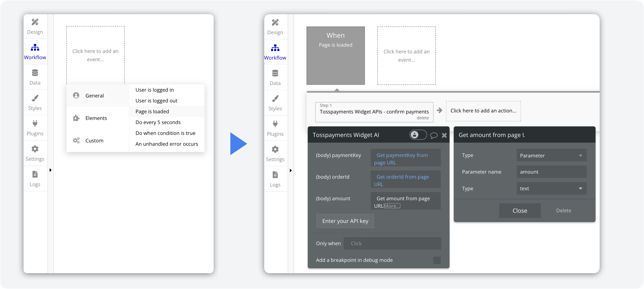
Task: Click '(body) amount' label
Action: point(333,198)
